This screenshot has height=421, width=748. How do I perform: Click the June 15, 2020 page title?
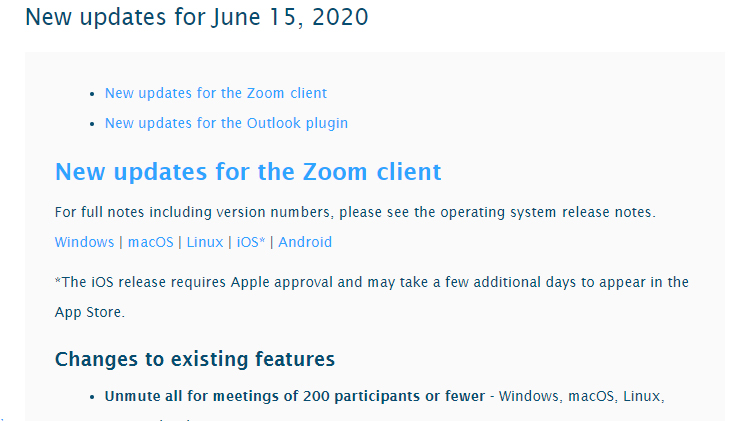pos(196,17)
